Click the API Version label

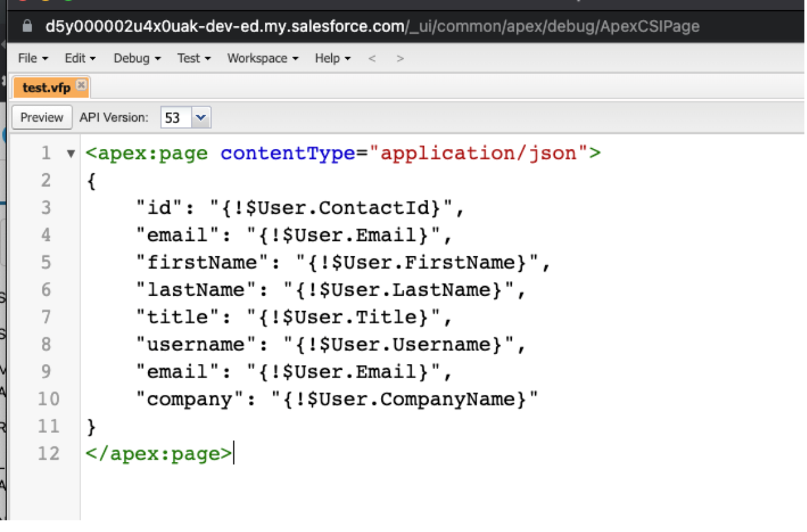point(114,118)
